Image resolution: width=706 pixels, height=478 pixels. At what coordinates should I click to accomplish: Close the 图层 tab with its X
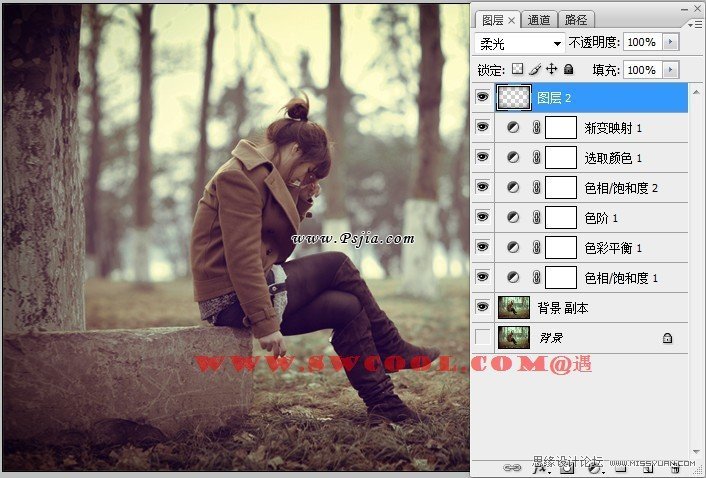511,20
